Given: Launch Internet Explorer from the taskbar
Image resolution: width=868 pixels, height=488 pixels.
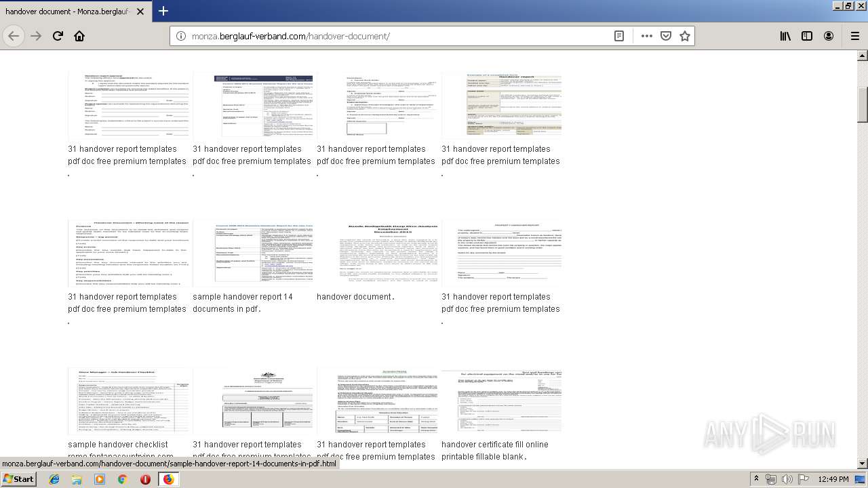Looking at the screenshot, I should tap(54, 479).
